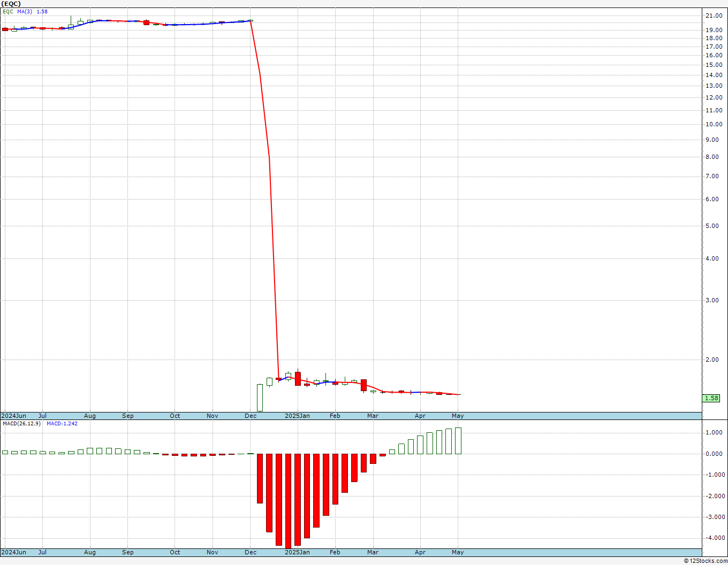Select 2025Jan on the price chart date axis
This screenshot has height=565, width=728.
pyautogui.click(x=297, y=416)
